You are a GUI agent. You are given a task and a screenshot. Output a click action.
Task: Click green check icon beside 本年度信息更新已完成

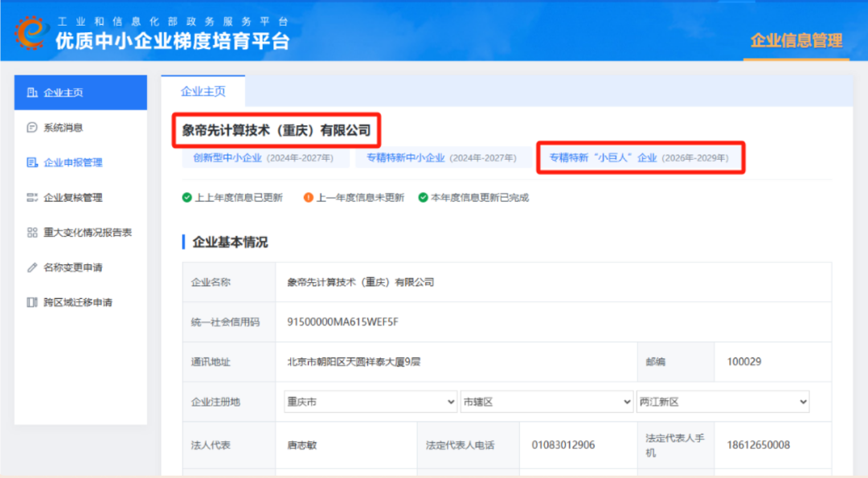pos(423,198)
